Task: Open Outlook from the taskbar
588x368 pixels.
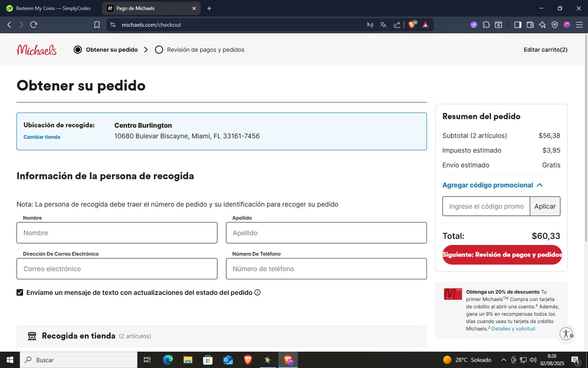Action: pos(228,360)
